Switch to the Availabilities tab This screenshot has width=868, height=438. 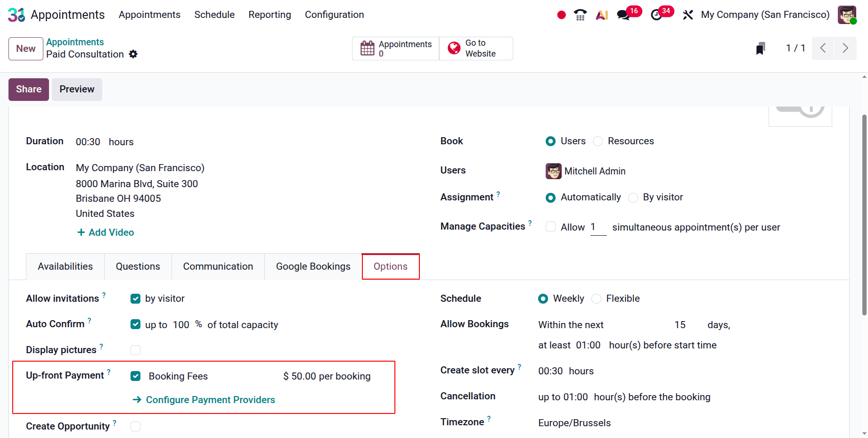pyautogui.click(x=65, y=266)
